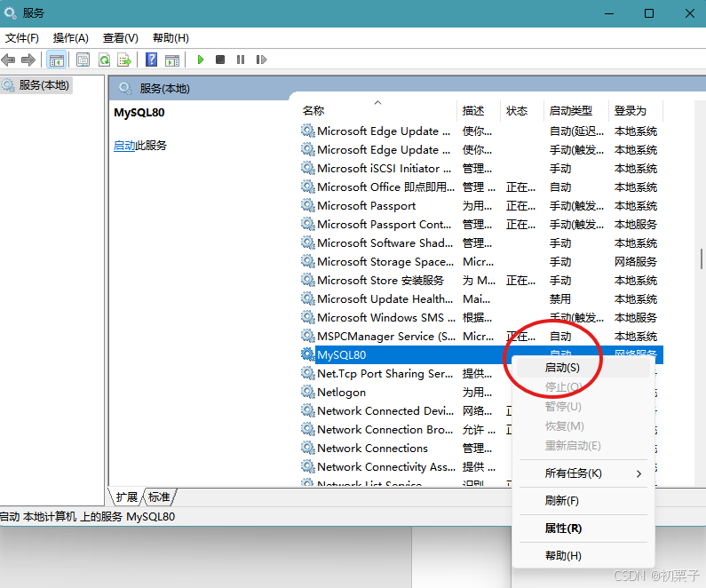Screen dimensions: 706x588
Task: Open the 查看(V) menu
Action: pyautogui.click(x=120, y=38)
